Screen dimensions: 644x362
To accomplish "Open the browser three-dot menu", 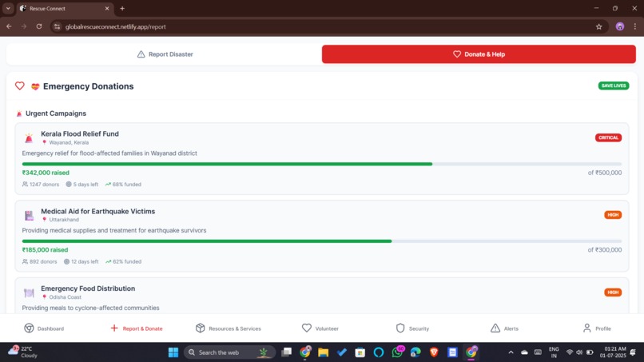I will 635,26.
